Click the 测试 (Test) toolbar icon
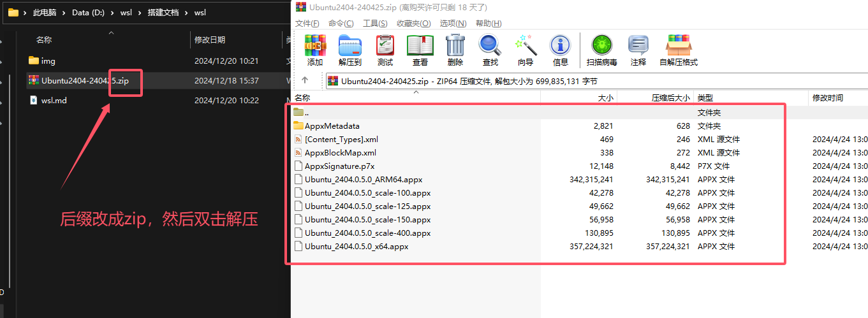Screen dimensions: 868x318 [385, 45]
